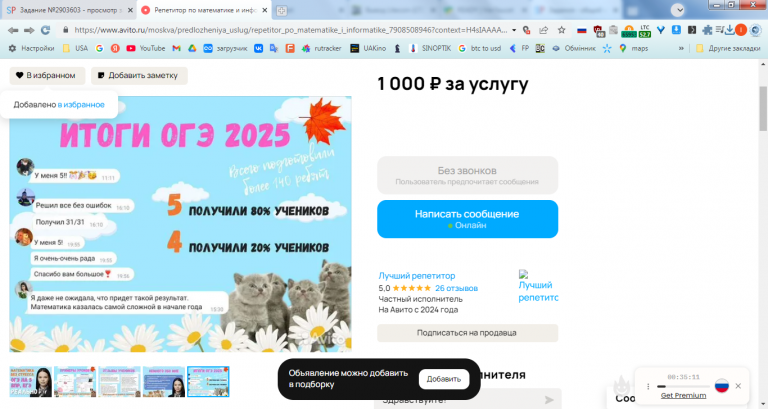The width and height of the screenshot is (768, 409).
Task: Open the SINOPTIK weather bookmark
Action: click(x=430, y=48)
